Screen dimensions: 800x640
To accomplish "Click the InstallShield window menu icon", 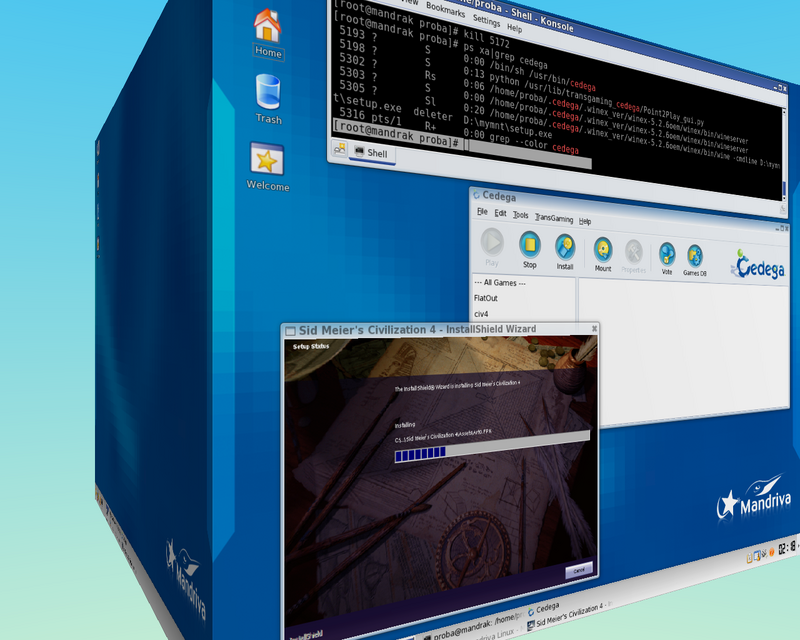I will pos(290,331).
